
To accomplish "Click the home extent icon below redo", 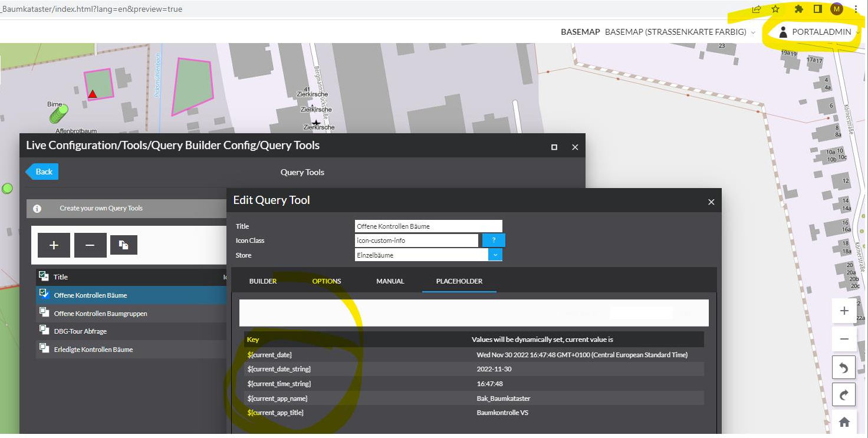I will pos(844,421).
